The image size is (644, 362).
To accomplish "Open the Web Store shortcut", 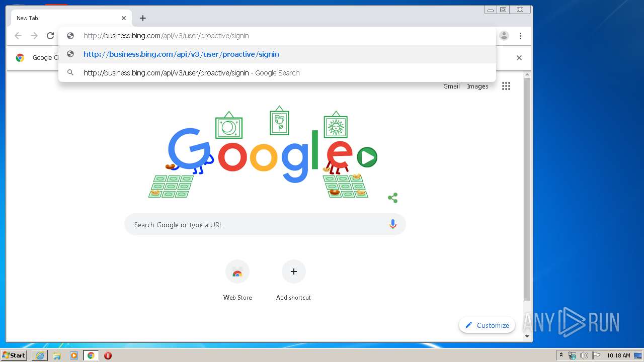I will point(237,281).
